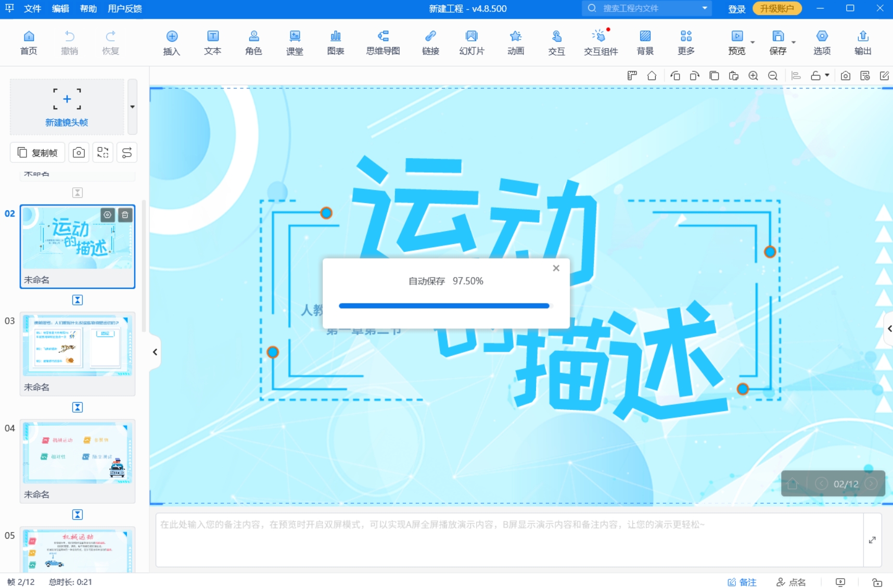Open the 课堂 classroom tool
This screenshot has height=588, width=893.
click(x=295, y=43)
